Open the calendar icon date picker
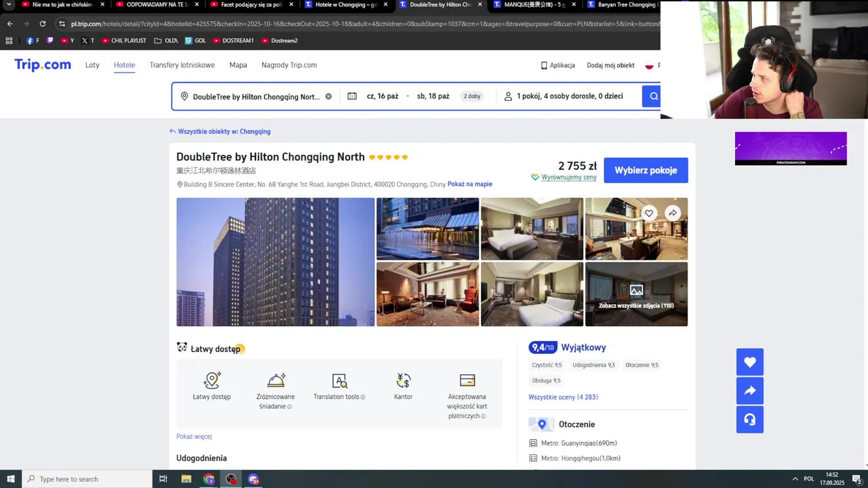The width and height of the screenshot is (868, 488). click(x=352, y=96)
